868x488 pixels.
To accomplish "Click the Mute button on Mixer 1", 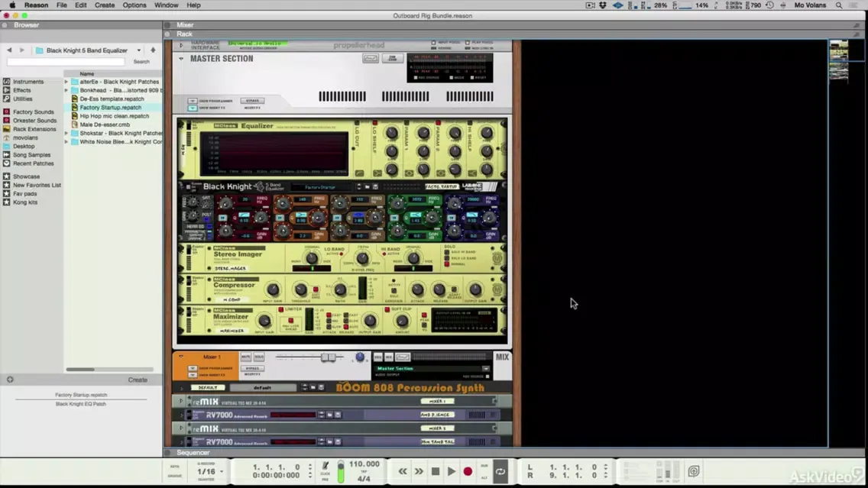I will (x=246, y=357).
